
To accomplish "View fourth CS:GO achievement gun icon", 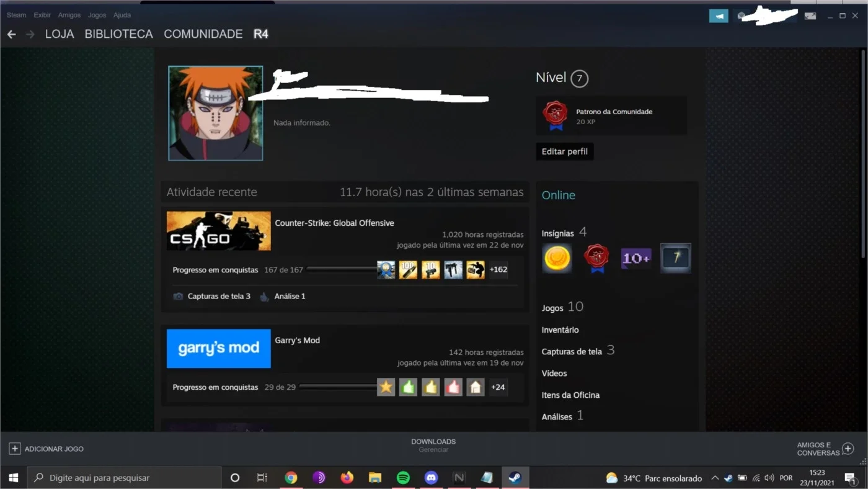I will 453,269.
